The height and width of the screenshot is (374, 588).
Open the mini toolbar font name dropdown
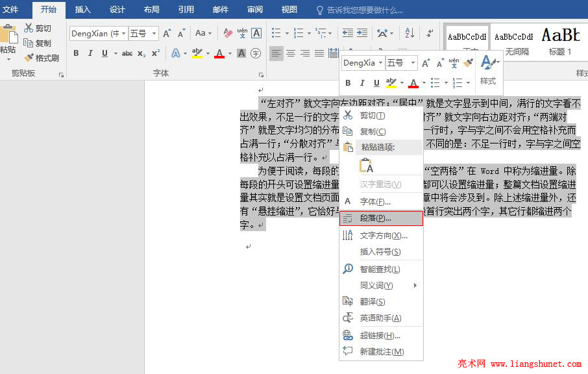coord(380,62)
